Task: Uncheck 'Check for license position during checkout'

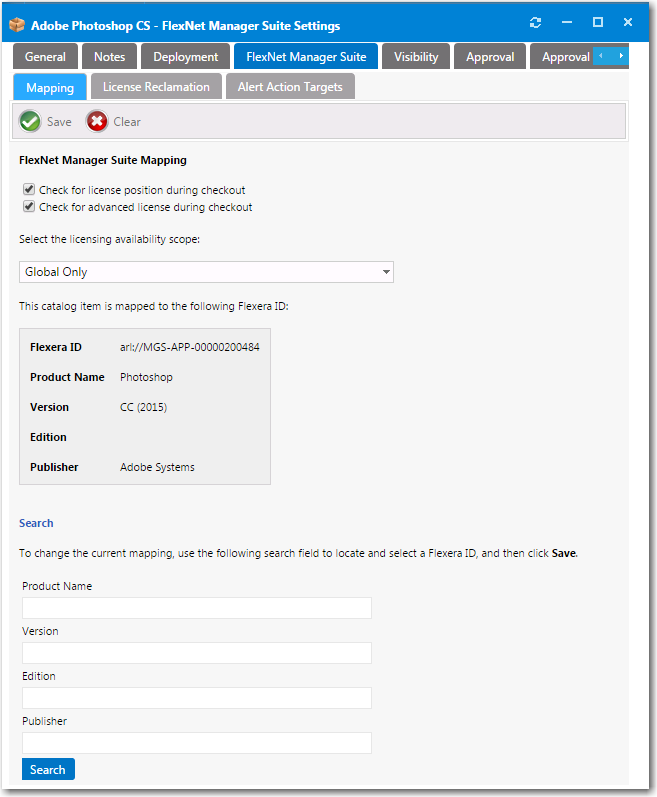Action: pyautogui.click(x=29, y=190)
